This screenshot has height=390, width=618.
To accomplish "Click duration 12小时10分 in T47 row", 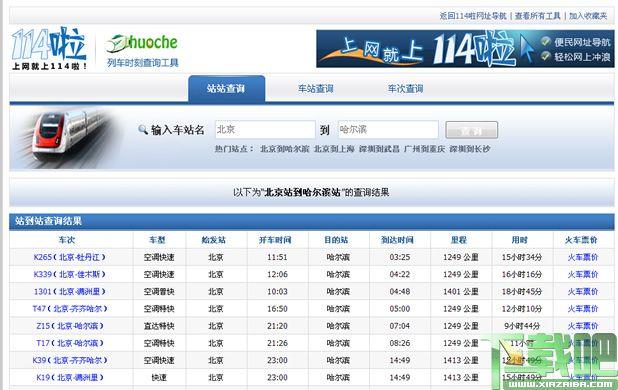I will [522, 308].
